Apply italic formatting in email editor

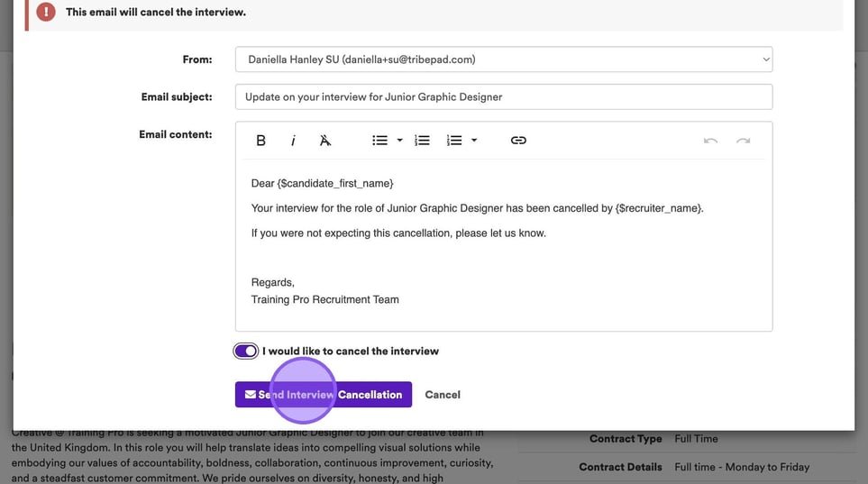pyautogui.click(x=293, y=141)
